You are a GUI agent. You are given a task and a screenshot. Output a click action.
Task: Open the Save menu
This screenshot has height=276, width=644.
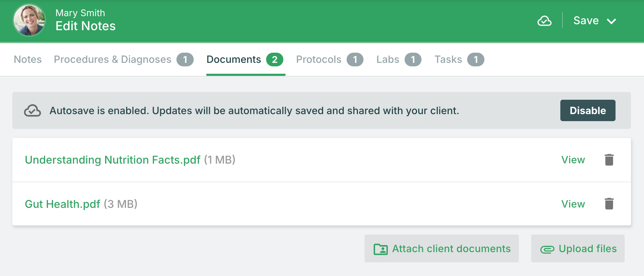(x=594, y=21)
